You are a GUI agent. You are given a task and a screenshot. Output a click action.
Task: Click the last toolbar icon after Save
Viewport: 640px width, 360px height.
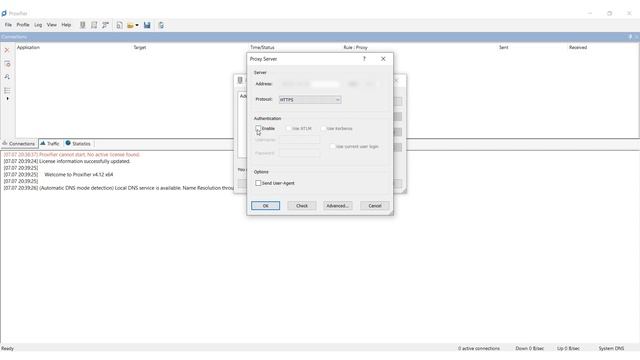pos(161,25)
